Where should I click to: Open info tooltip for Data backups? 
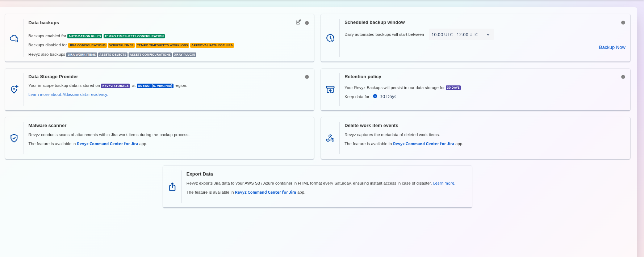click(x=307, y=23)
